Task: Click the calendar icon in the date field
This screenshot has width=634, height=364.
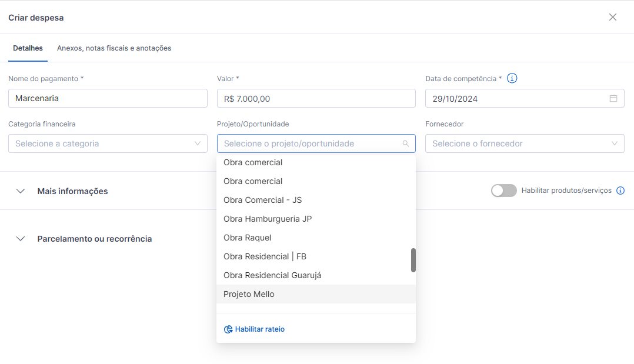Action: 613,98
